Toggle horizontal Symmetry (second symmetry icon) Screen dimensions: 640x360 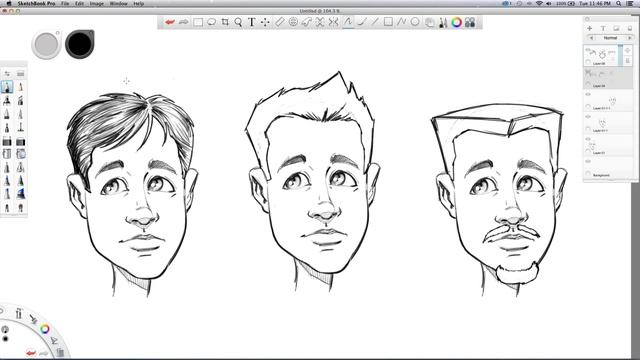coord(333,22)
